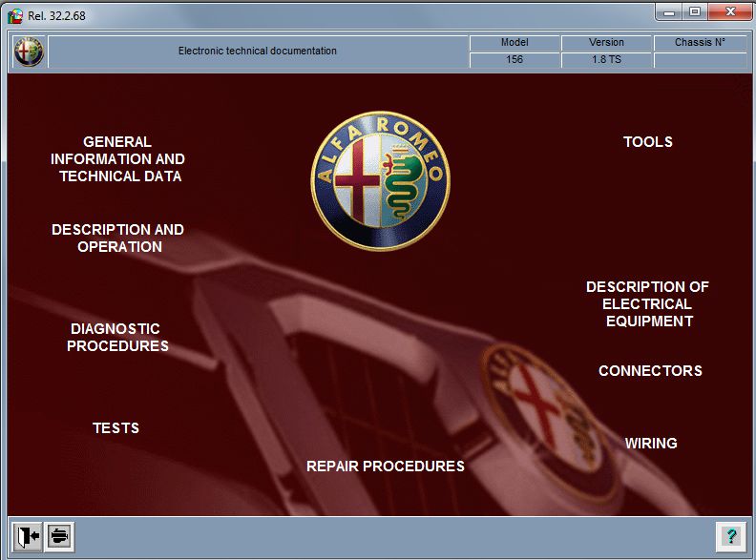756x560 pixels.
Task: Open the Connectors section
Action: pyautogui.click(x=650, y=370)
